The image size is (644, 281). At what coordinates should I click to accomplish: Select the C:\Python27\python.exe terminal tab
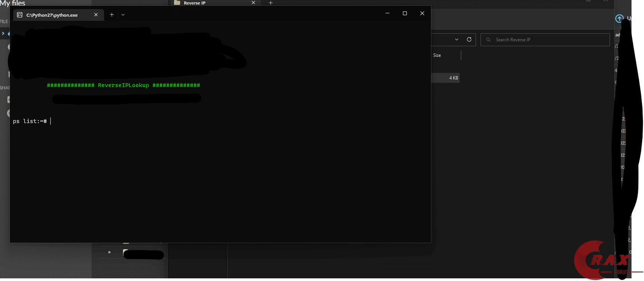(x=59, y=15)
